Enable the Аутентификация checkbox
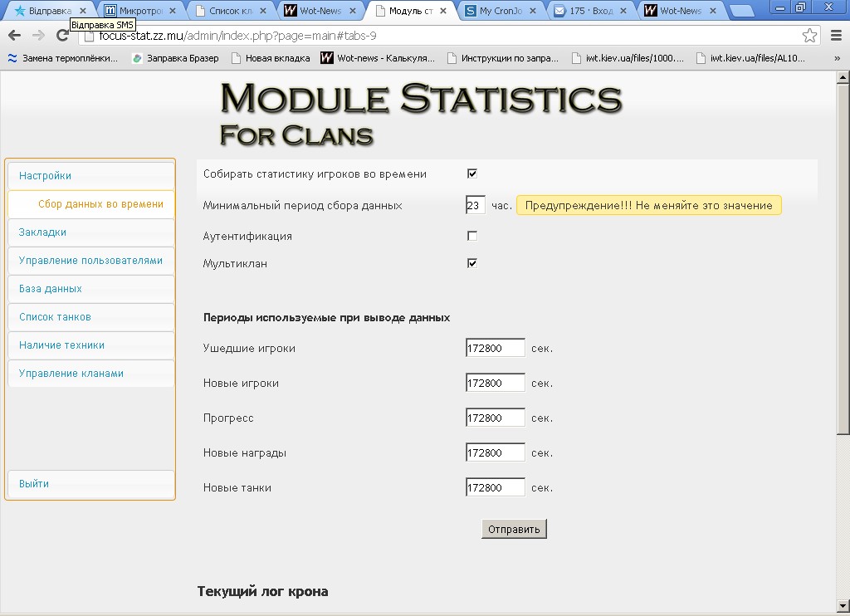The image size is (850, 616). pyautogui.click(x=472, y=236)
